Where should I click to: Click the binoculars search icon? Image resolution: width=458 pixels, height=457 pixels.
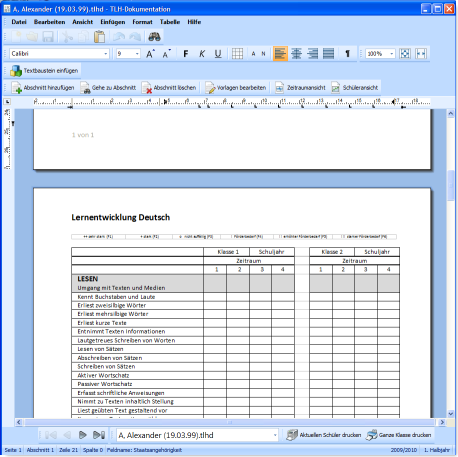click(154, 37)
